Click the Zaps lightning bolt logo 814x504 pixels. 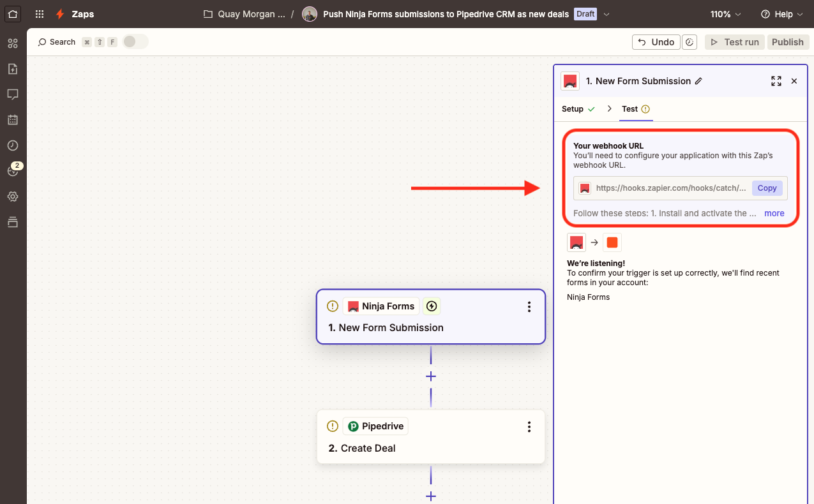[60, 14]
